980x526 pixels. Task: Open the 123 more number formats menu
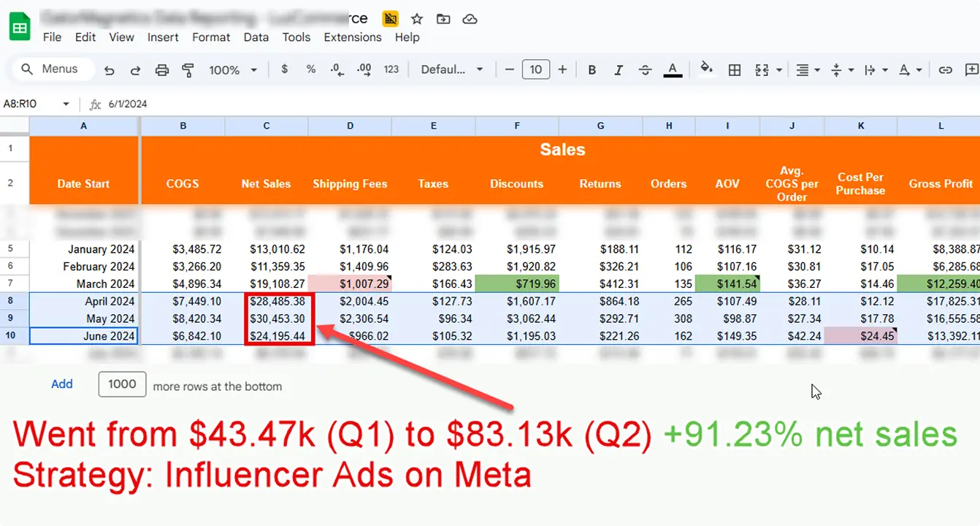[391, 69]
